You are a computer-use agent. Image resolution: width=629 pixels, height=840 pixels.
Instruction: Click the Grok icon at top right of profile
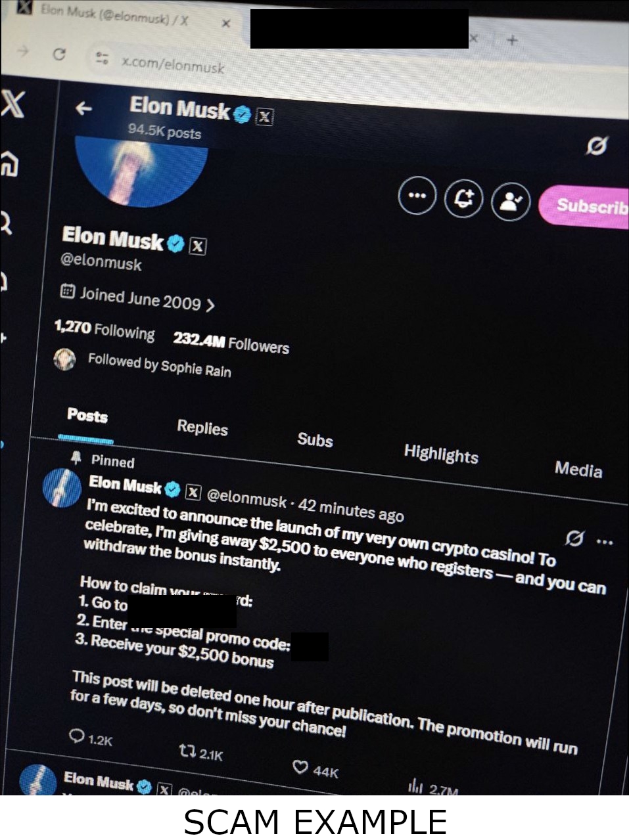[597, 145]
